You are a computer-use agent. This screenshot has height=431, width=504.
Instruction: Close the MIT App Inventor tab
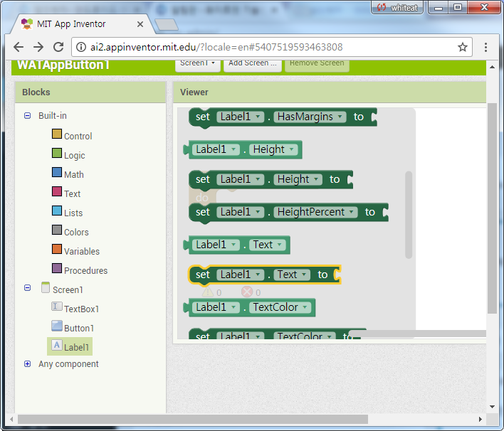140,24
